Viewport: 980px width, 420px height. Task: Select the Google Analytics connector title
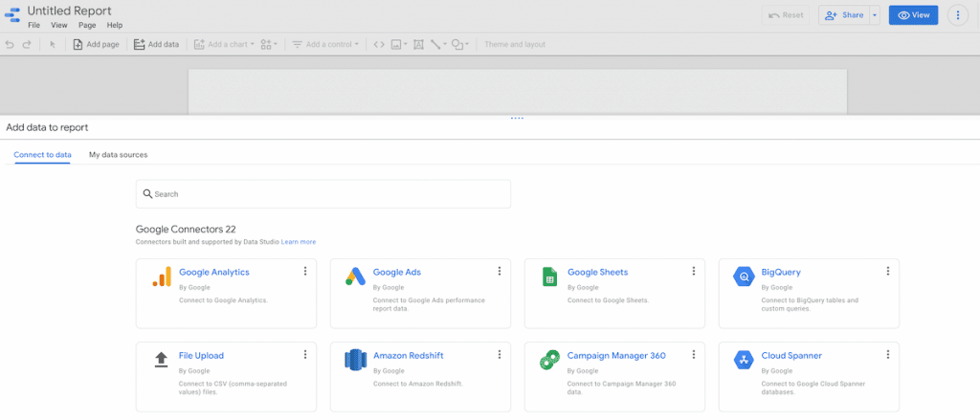[x=214, y=272]
